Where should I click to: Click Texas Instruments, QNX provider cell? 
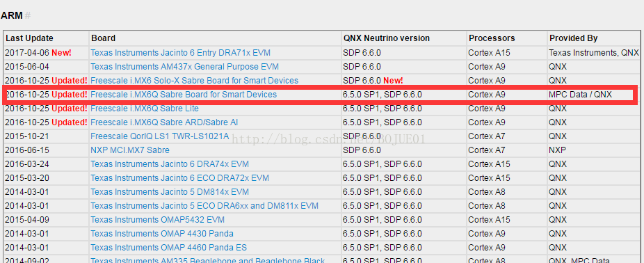click(594, 53)
